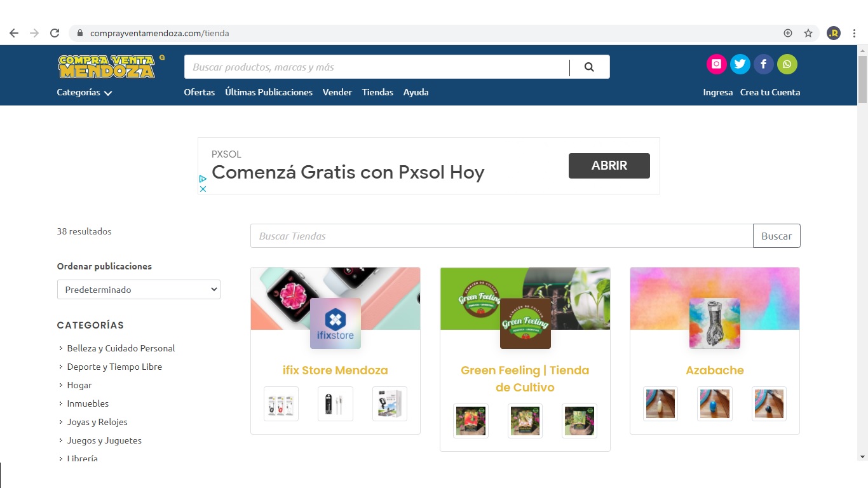
Task: Open the Twitter icon in the header
Action: (740, 64)
